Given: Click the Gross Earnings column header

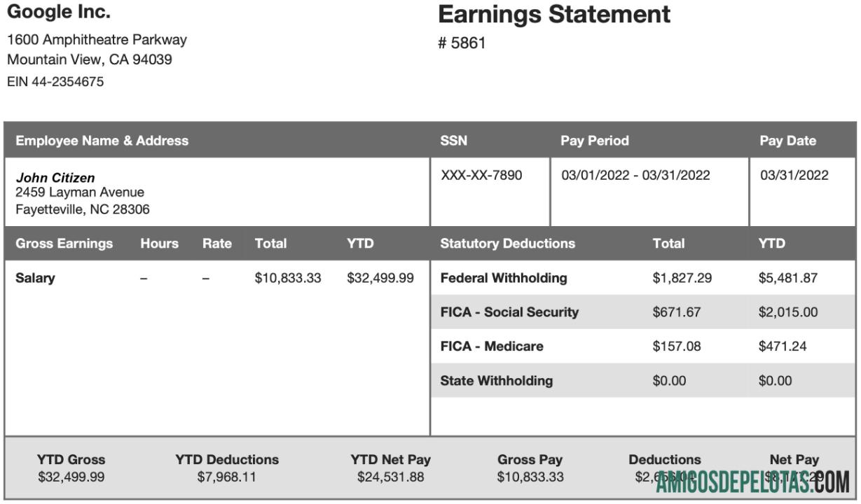Looking at the screenshot, I should point(64,244).
